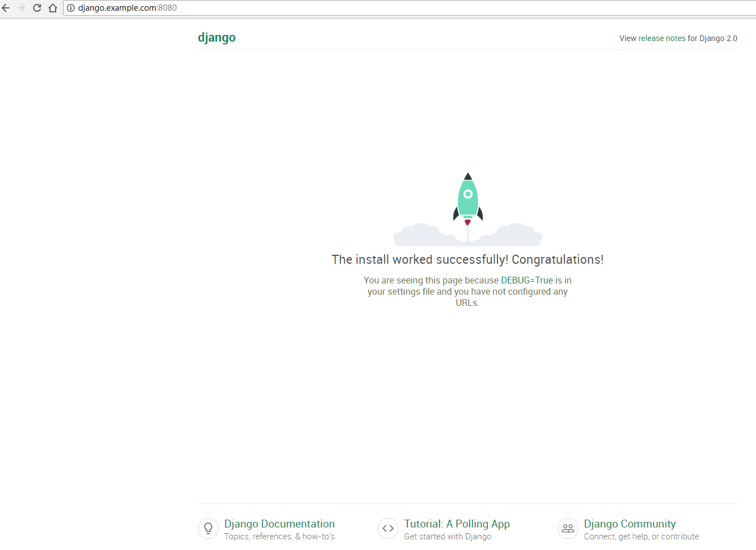This screenshot has height=550, width=756.
Task: Click the browser forward arrow
Action: [21, 8]
